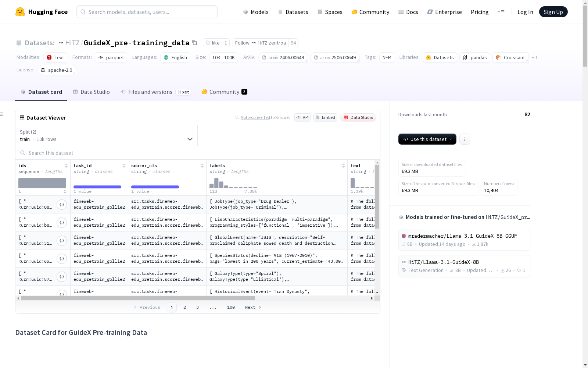The width and height of the screenshot is (588, 368).
Task: Open the Split train dropdown
Action: [107, 135]
